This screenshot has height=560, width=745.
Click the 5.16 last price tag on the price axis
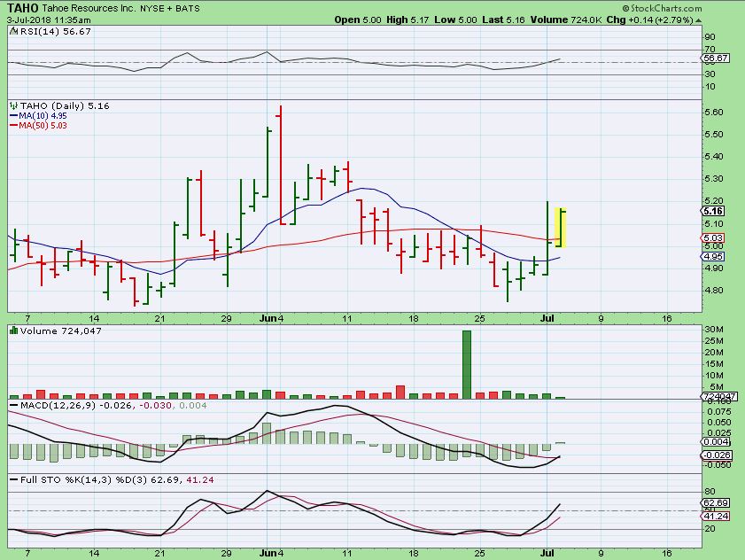713,211
